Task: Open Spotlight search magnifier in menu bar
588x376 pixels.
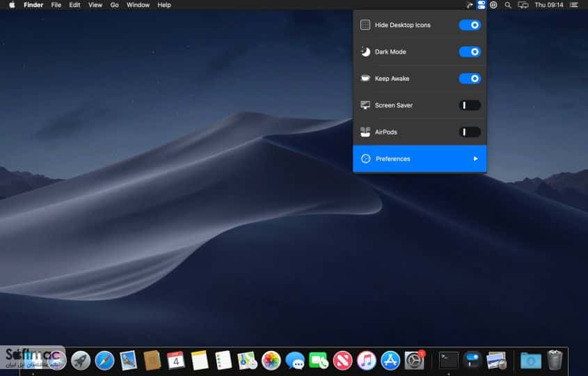Action: (508, 5)
